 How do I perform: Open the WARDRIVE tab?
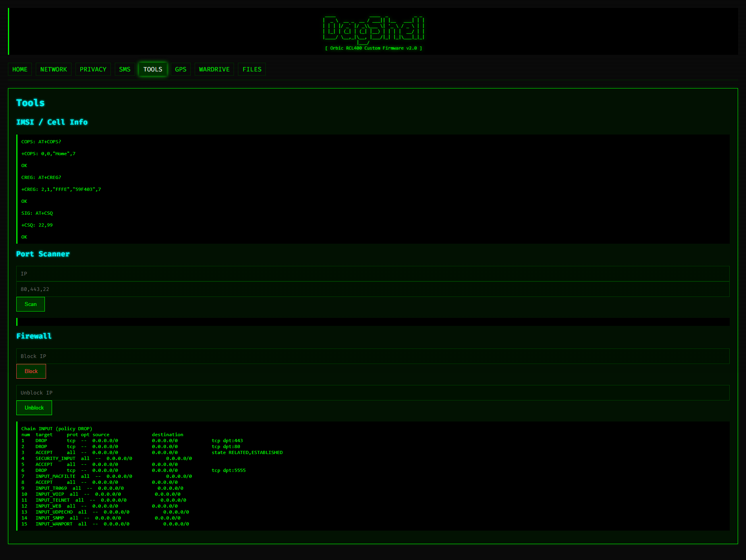pyautogui.click(x=214, y=69)
